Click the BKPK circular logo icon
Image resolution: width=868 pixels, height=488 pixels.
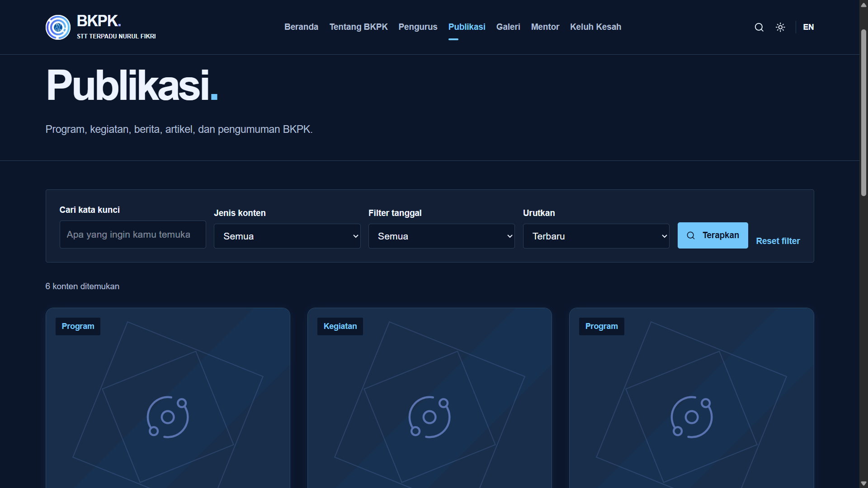point(58,27)
